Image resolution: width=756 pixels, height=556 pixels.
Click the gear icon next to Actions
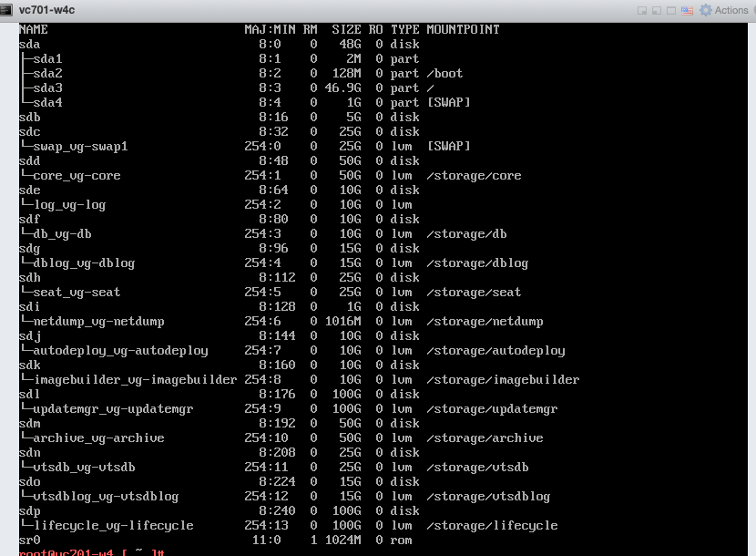706,10
